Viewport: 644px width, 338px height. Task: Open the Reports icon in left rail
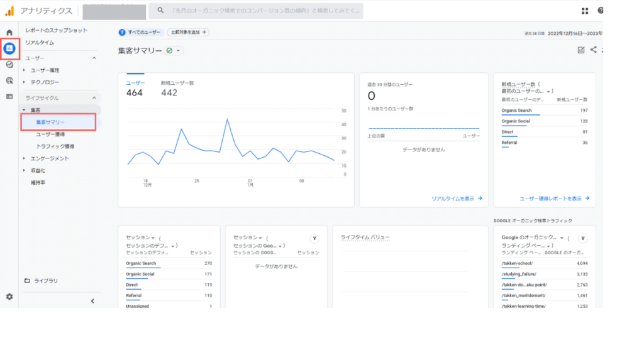click(x=9, y=48)
